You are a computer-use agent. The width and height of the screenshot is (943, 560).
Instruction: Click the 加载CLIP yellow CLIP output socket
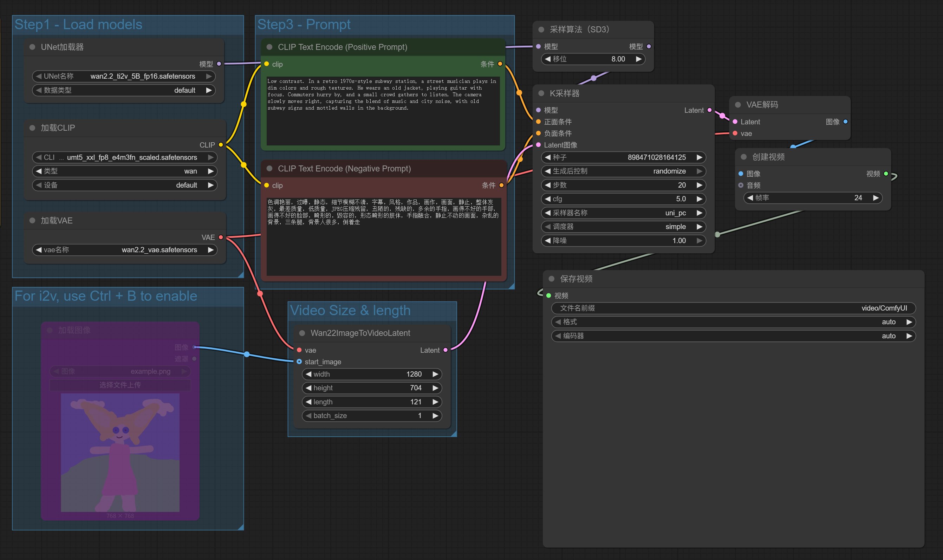221,145
